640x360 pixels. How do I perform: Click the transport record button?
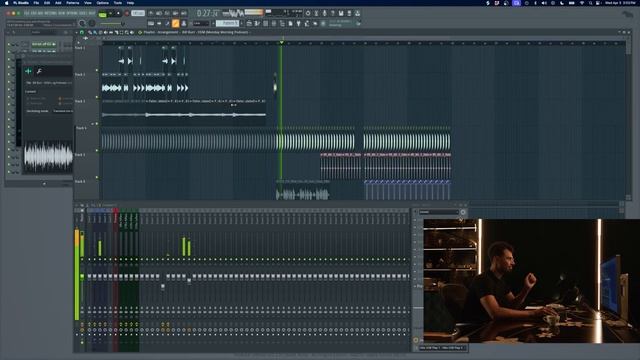pyautogui.click(x=127, y=13)
